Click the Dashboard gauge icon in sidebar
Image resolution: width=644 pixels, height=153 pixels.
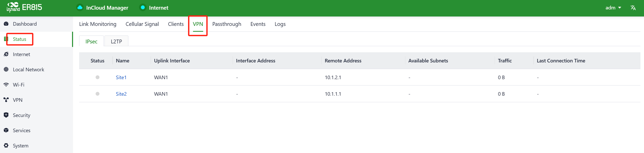pyautogui.click(x=6, y=24)
